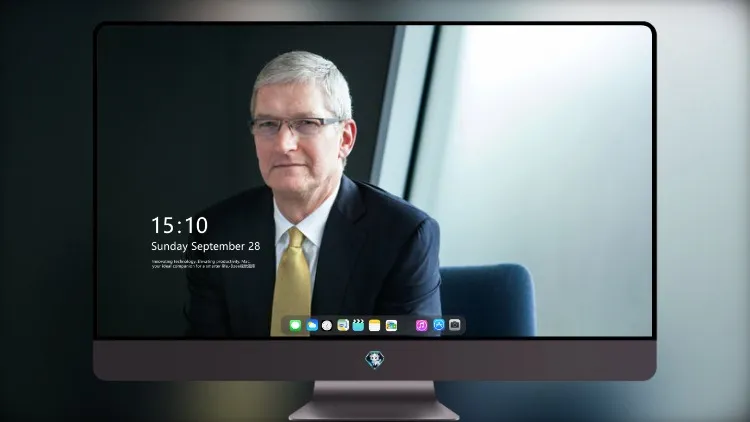The width and height of the screenshot is (750, 422).
Task: Click the empty dock gap before iTunes
Action: pyautogui.click(x=406, y=325)
